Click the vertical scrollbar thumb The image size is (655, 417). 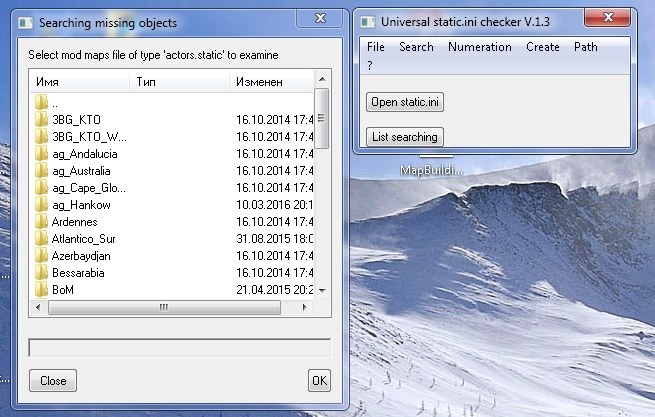[x=322, y=118]
